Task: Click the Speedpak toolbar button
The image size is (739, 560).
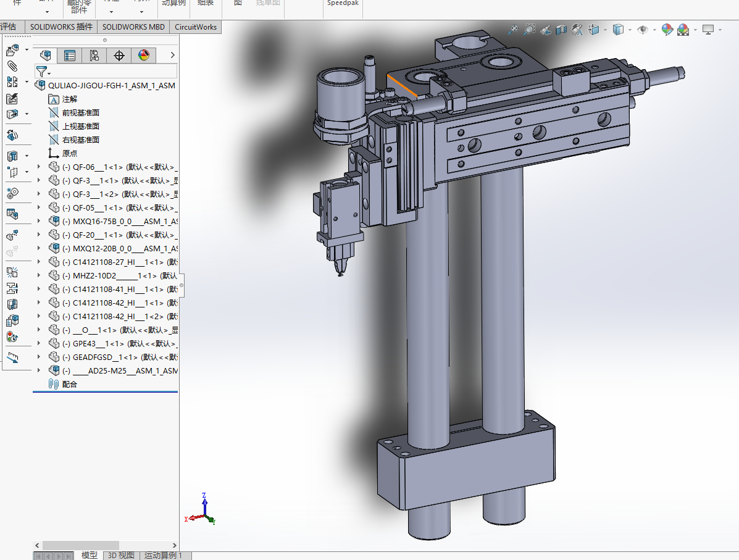Action: (344, 3)
